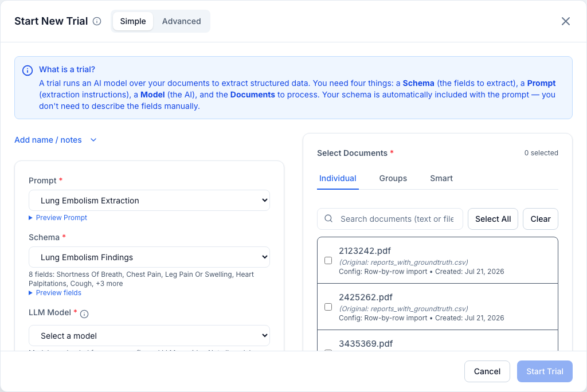
Task: Check the 2425262.pdf checkbox
Action: click(328, 307)
